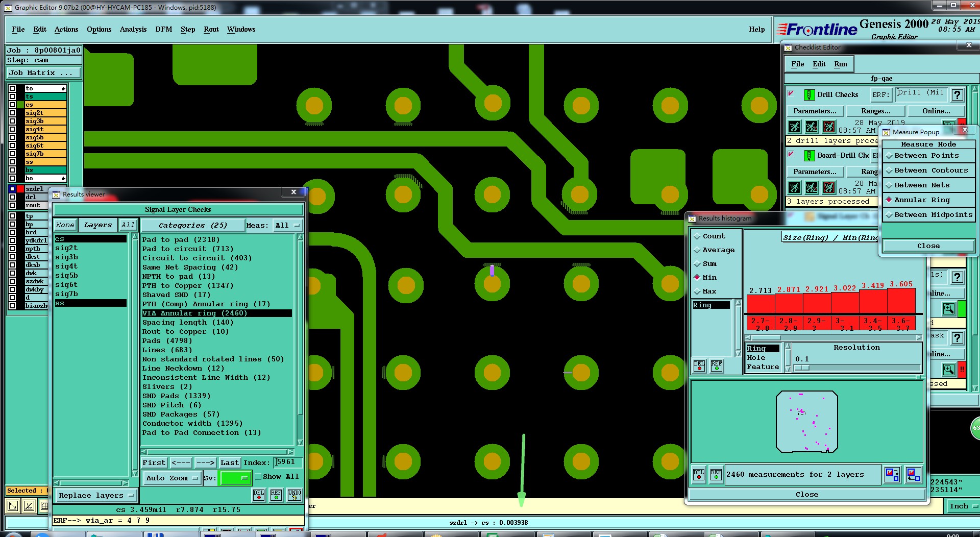Open the Inch units dropdown

click(x=963, y=506)
